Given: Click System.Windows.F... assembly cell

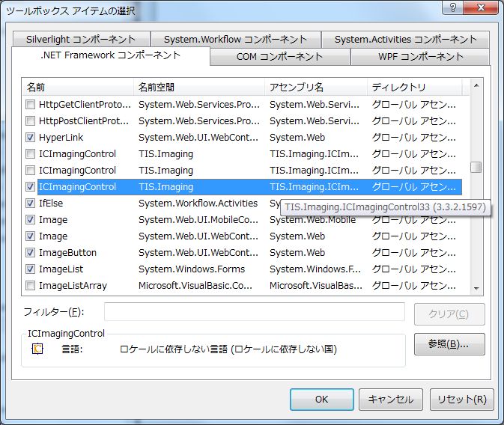Looking at the screenshot, I should point(315,269).
